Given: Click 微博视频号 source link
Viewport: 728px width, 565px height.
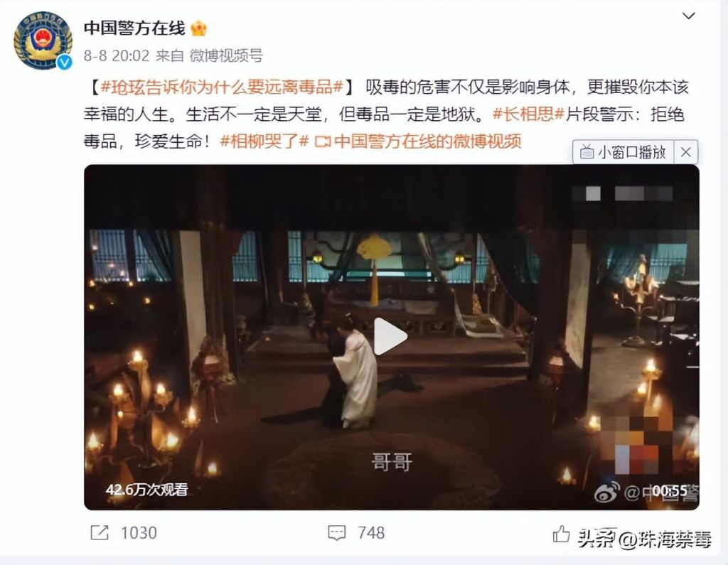Looking at the screenshot, I should (x=226, y=55).
